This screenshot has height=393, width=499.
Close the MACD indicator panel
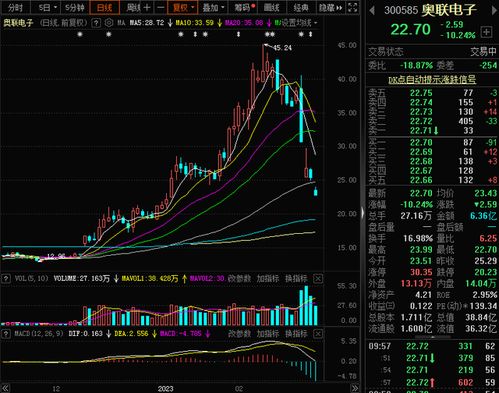click(x=318, y=334)
